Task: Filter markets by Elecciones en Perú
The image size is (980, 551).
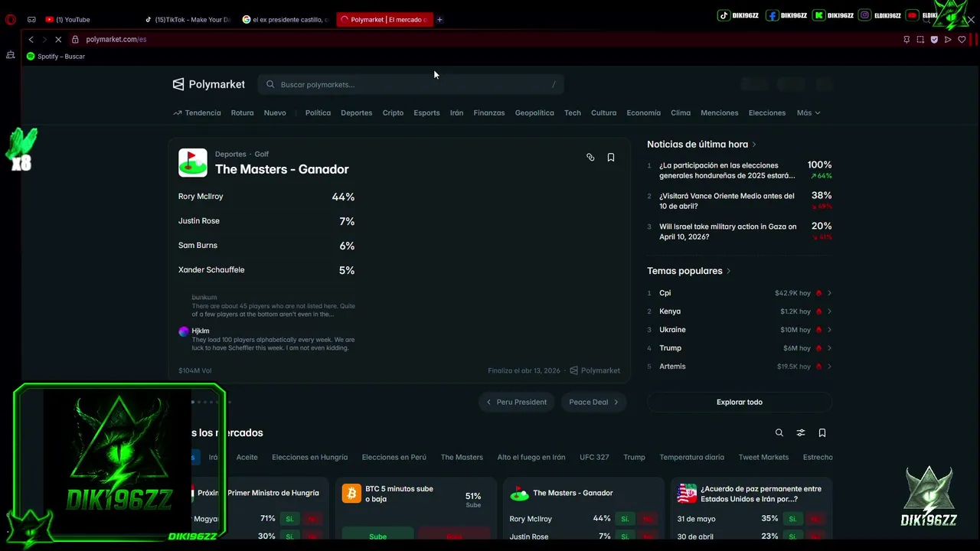Action: tap(394, 457)
